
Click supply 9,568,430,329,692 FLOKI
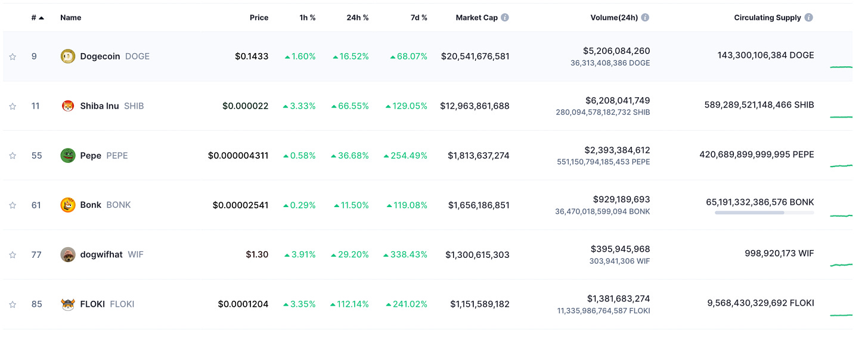click(761, 303)
